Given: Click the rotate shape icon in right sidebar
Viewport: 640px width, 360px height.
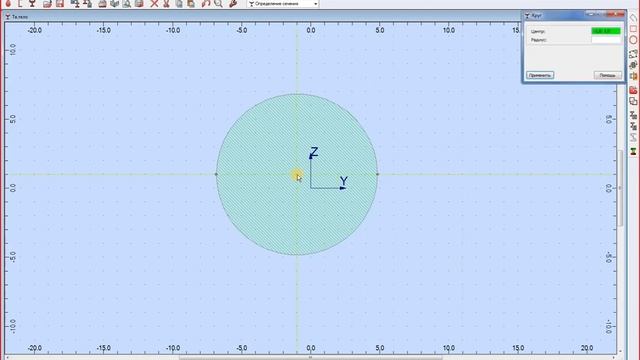Looking at the screenshot, I should pyautogui.click(x=633, y=65).
